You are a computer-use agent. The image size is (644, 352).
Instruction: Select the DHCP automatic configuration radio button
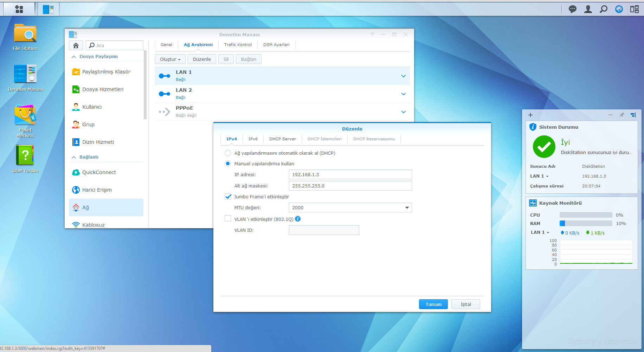pos(228,153)
